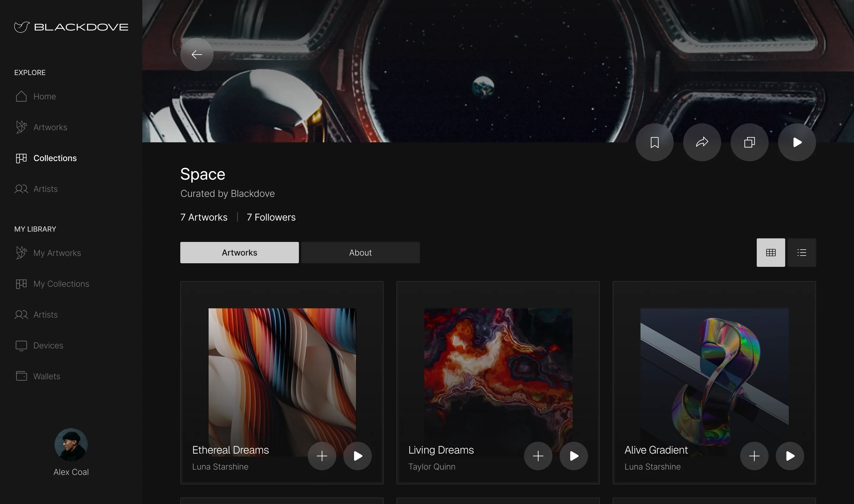The width and height of the screenshot is (854, 504).
Task: Click the Alex Coal username
Action: (71, 472)
